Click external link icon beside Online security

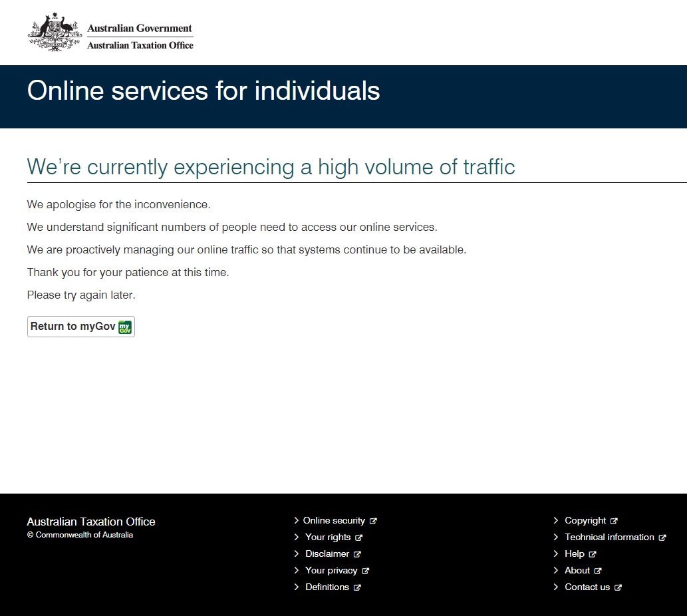373,520
